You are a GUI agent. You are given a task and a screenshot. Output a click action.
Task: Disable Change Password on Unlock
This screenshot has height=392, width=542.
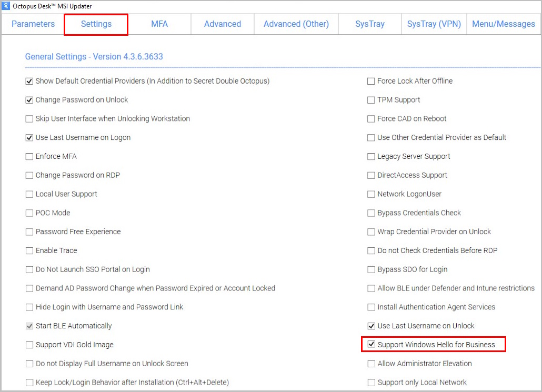(x=29, y=100)
